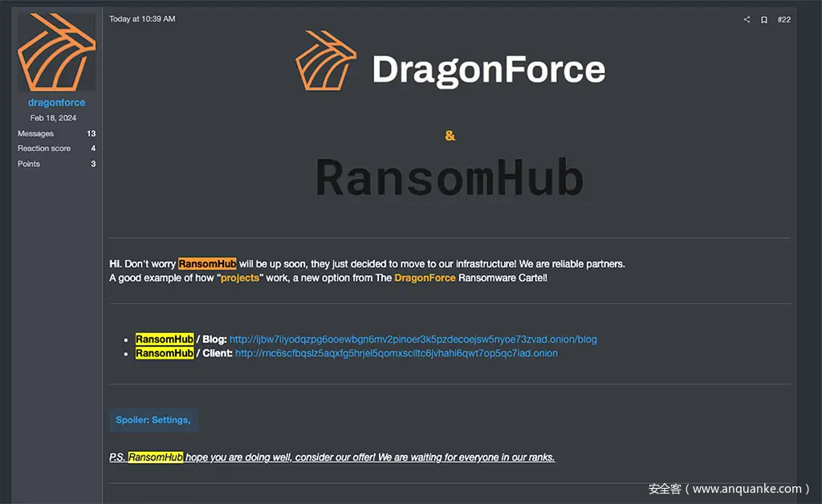Open the dragonforce user avatar
Image resolution: width=822 pixels, height=504 pixels.
(x=57, y=52)
